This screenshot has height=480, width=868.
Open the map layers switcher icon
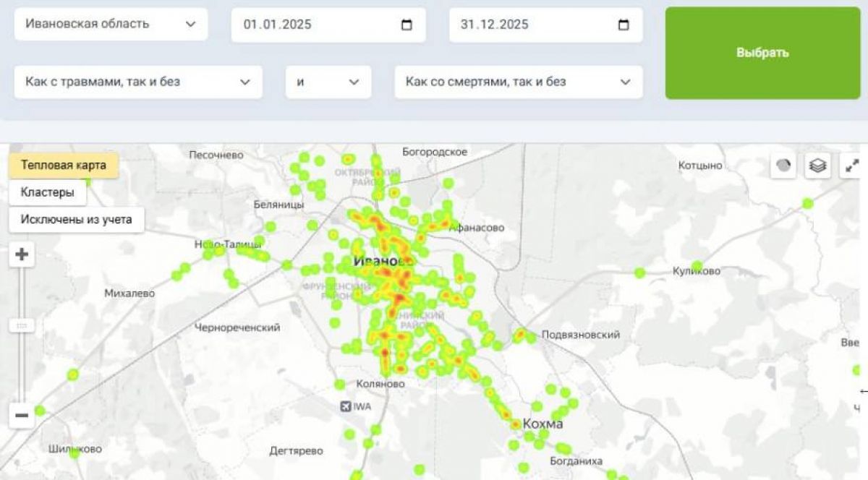point(817,166)
